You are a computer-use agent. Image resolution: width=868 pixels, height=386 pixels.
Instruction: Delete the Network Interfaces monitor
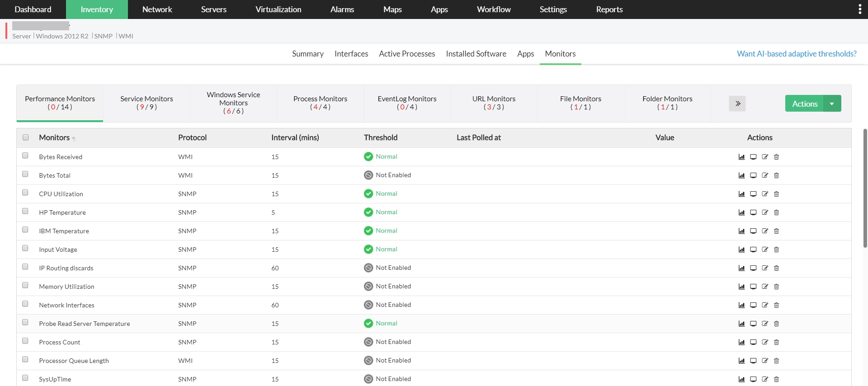[x=777, y=305]
